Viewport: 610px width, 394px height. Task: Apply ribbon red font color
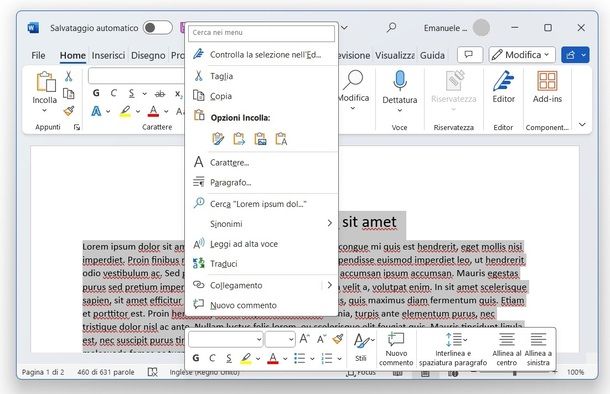[154, 112]
